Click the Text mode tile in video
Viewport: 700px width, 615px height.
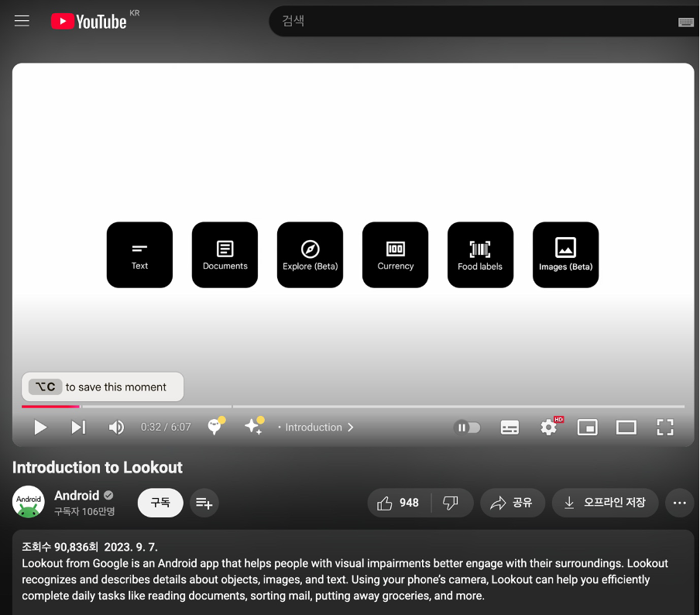139,255
